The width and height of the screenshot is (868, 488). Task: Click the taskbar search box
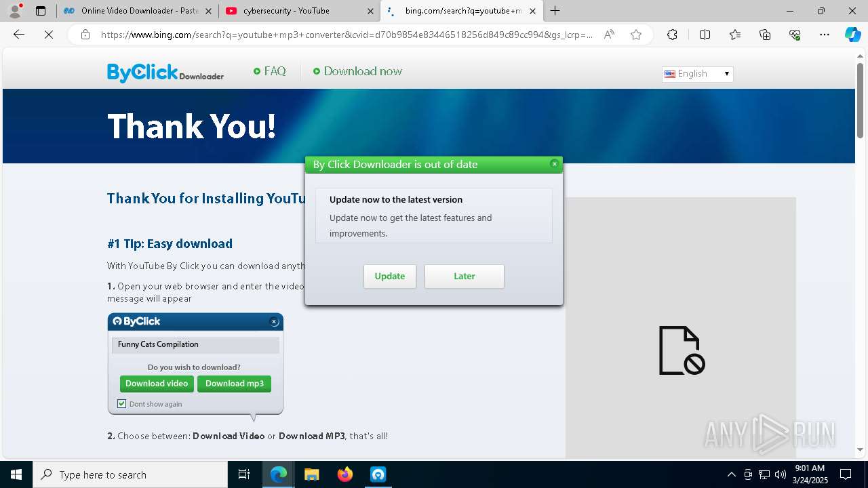[x=130, y=474]
